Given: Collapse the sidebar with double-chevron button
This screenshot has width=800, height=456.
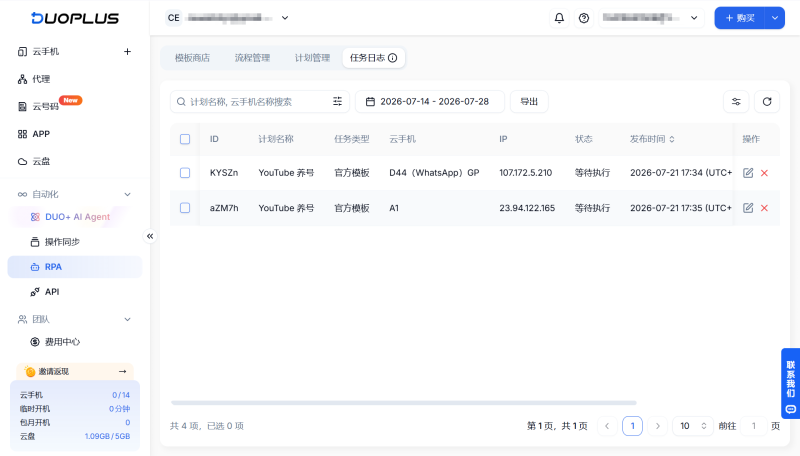Looking at the screenshot, I should pyautogui.click(x=150, y=236).
